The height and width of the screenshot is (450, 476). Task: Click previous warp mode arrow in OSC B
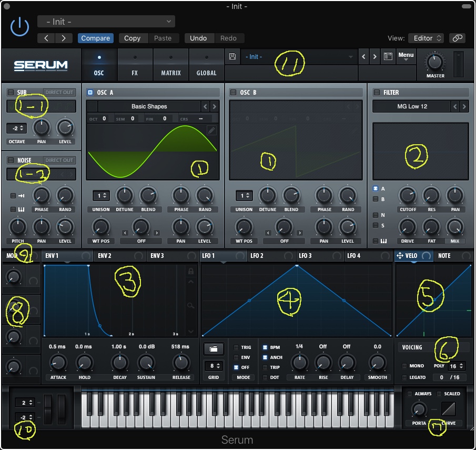point(268,233)
